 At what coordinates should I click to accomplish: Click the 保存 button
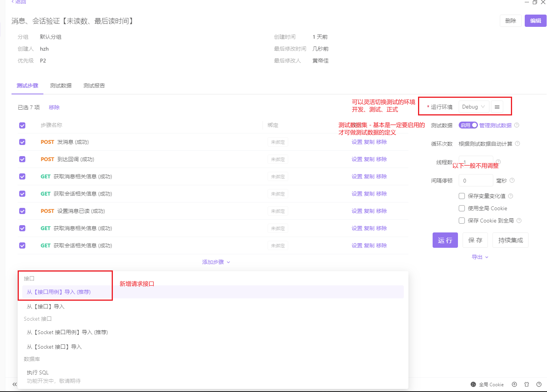(475, 240)
